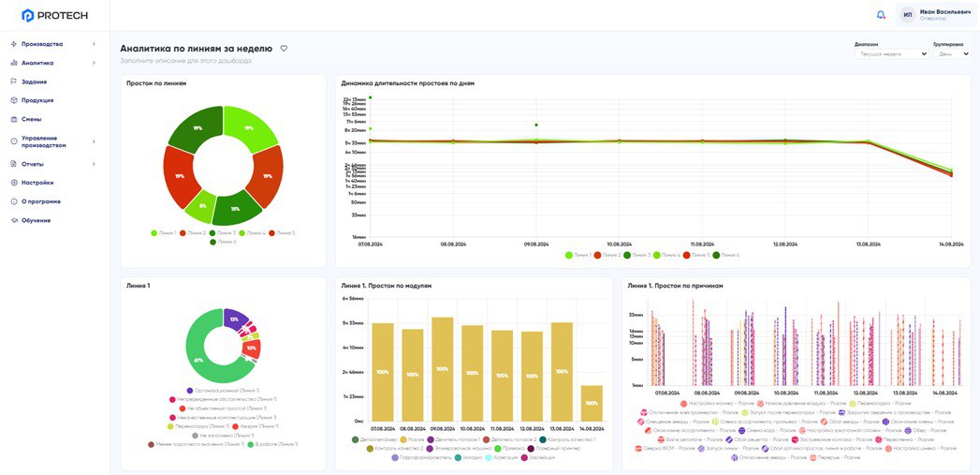Open the Группировка dropdown
This screenshot has height=475, width=980.
click(952, 53)
